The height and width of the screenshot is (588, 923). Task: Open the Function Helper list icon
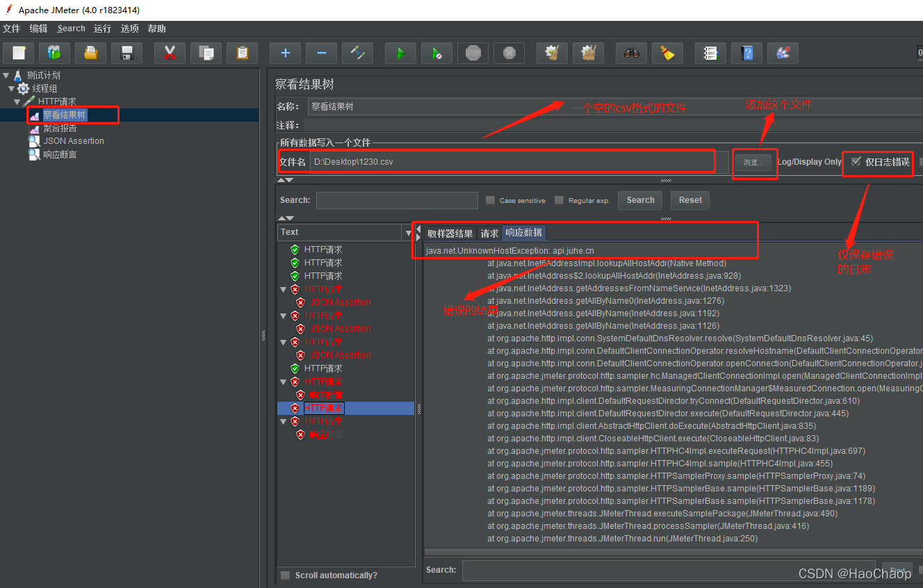[x=710, y=53]
